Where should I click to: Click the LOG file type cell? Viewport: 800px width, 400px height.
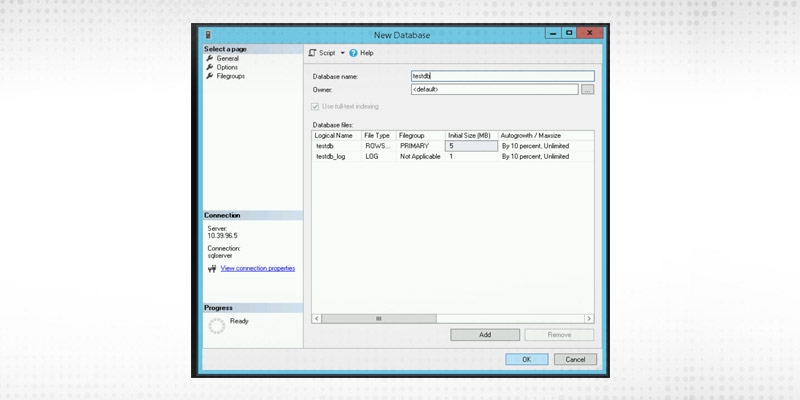pyautogui.click(x=378, y=157)
